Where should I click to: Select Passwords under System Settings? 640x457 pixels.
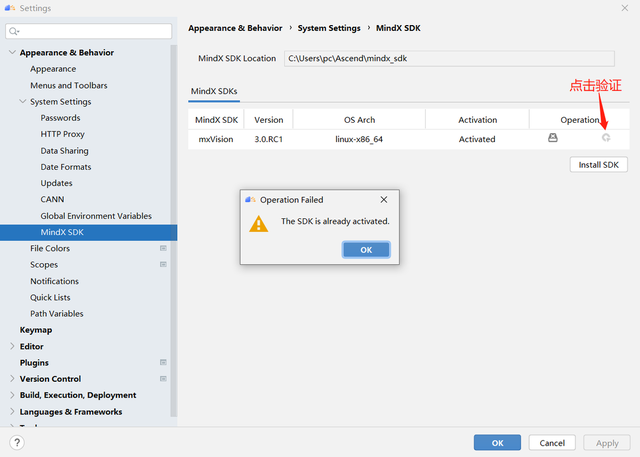(60, 118)
